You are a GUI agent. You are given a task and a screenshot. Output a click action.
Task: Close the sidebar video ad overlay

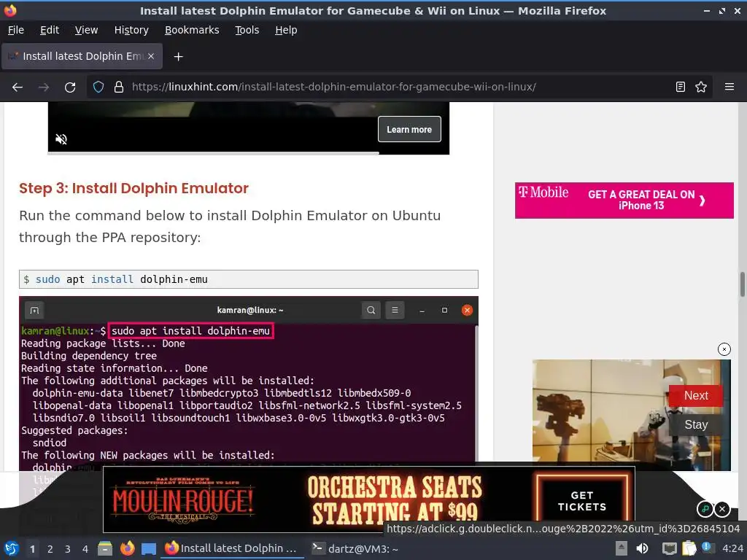(724, 349)
